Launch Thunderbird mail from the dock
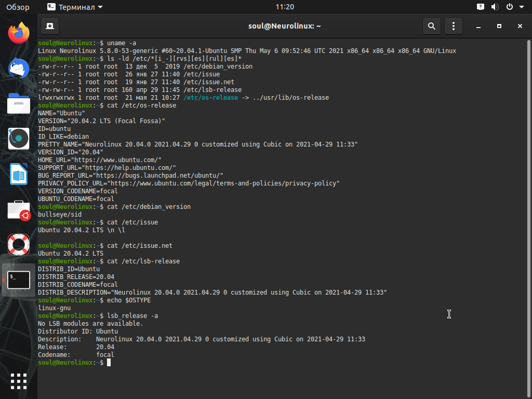The height and width of the screenshot is (399, 532). click(19, 68)
